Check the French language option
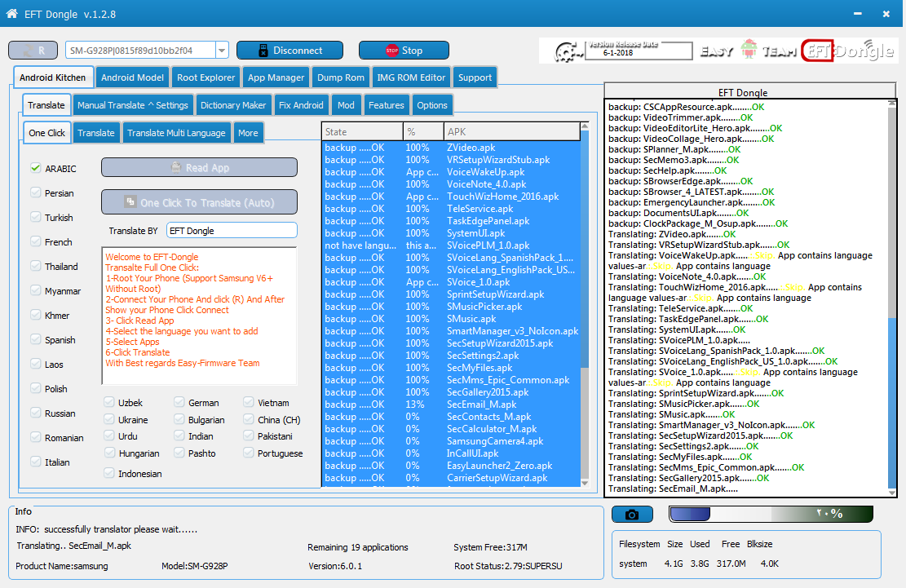 36,241
